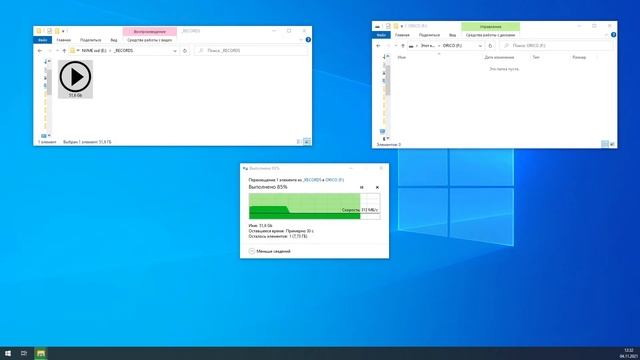Image resolution: width=640 pixels, height=360 pixels.
Task: Click the pink Воспроизведение contextual tab
Action: click(150, 31)
